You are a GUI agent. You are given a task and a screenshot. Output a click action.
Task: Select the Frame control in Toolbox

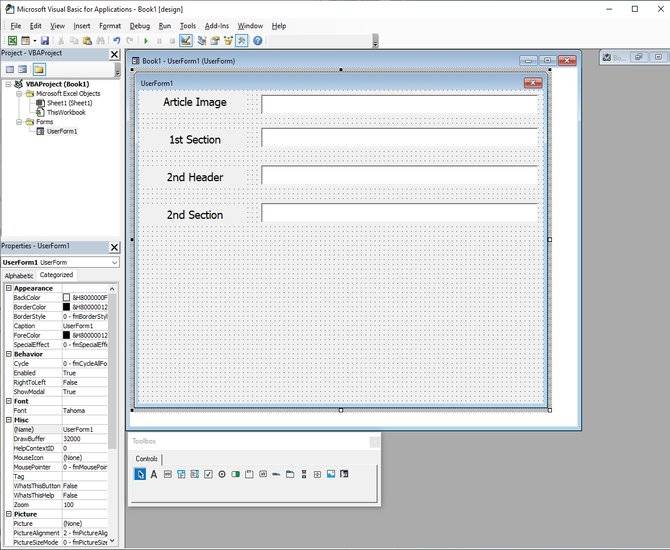tap(249, 474)
